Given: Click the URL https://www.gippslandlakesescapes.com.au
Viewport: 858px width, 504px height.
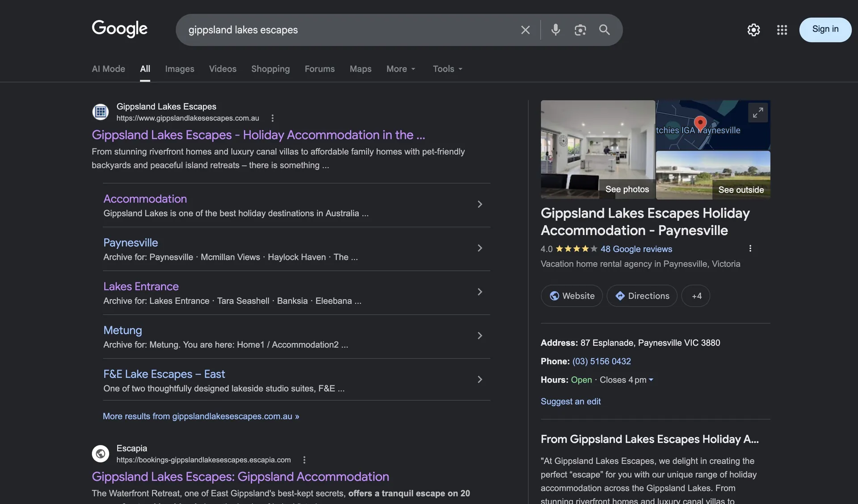Looking at the screenshot, I should point(188,118).
